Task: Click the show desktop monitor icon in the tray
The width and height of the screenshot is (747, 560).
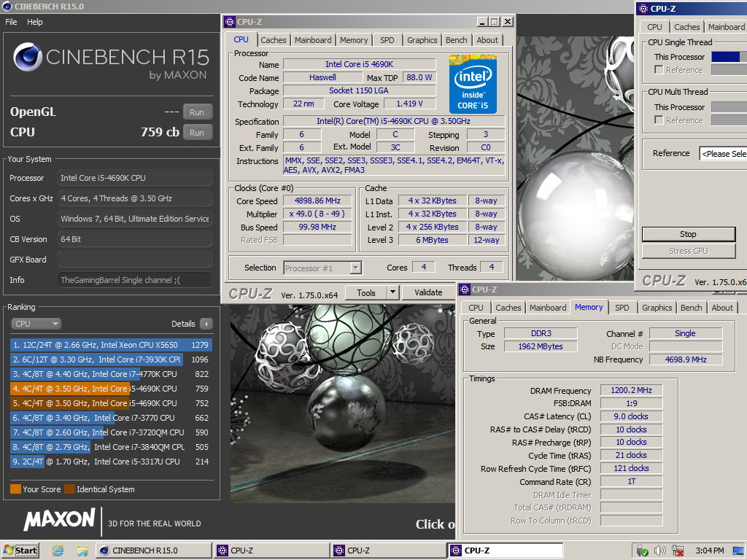Action: pyautogui.click(x=738, y=551)
